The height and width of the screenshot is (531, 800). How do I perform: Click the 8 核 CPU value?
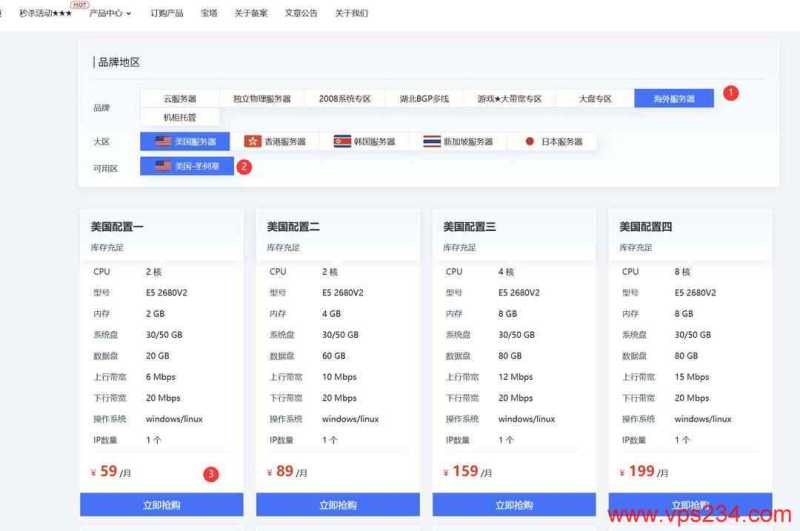tap(682, 272)
